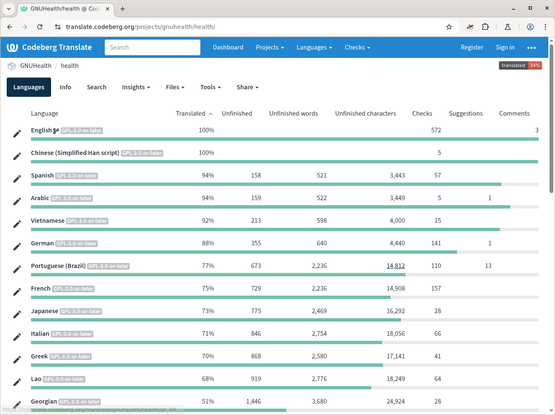This screenshot has height=415, width=555.
Task: Select the Languages tab
Action: (x=29, y=87)
